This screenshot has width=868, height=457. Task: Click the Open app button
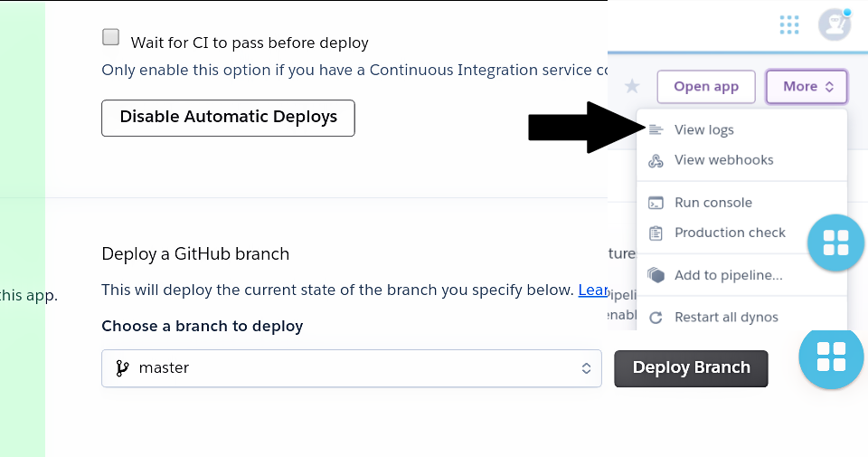pos(706,86)
